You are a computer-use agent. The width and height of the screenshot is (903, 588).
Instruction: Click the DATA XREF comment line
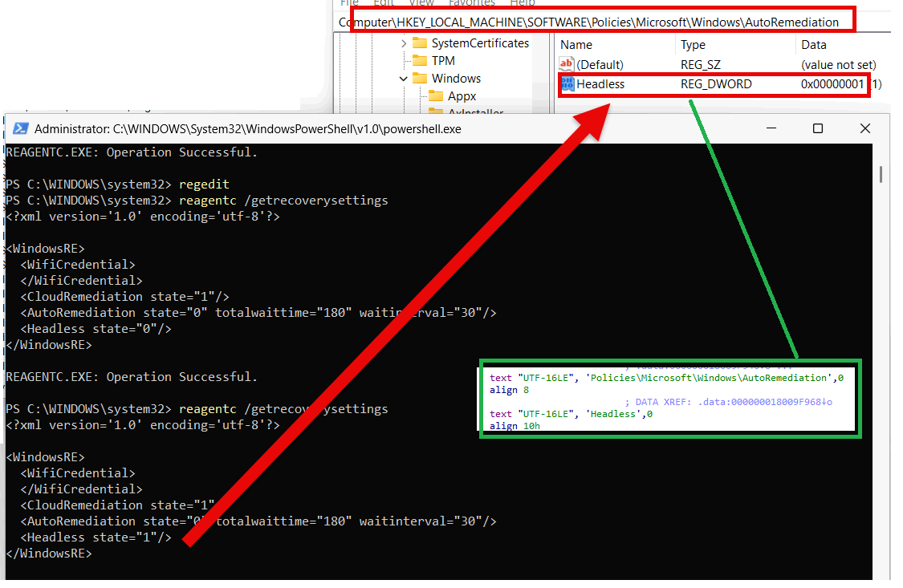pos(729,402)
